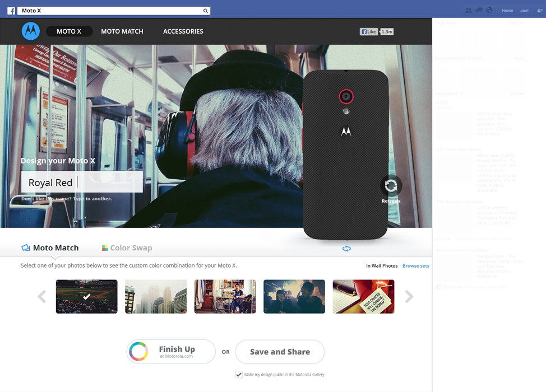The image size is (546, 392).
Task: Open Joel profile link
Action: 524,11
